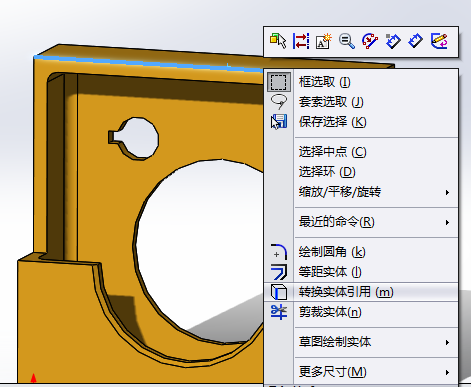Screen dimensions: 471x387
Task: Click the exit sketch pencil icon
Action: tap(439, 41)
